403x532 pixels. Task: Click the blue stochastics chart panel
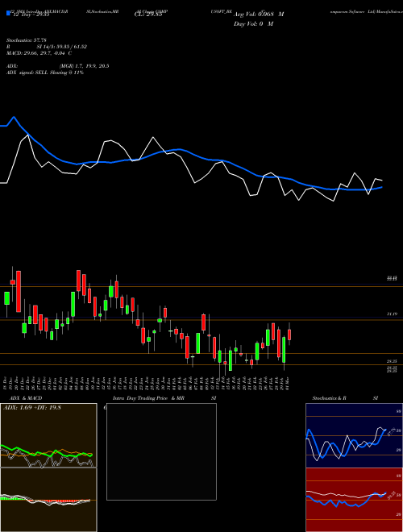[x=354, y=435]
